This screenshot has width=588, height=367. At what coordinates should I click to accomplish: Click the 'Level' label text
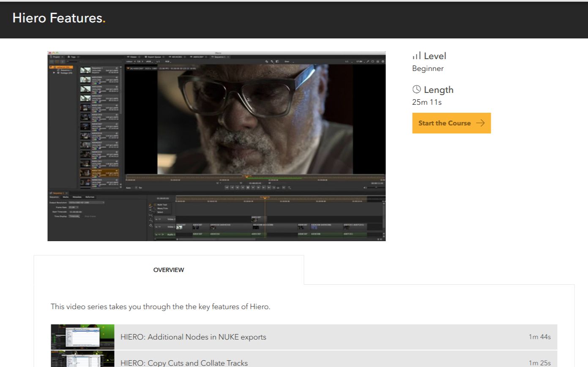point(435,56)
